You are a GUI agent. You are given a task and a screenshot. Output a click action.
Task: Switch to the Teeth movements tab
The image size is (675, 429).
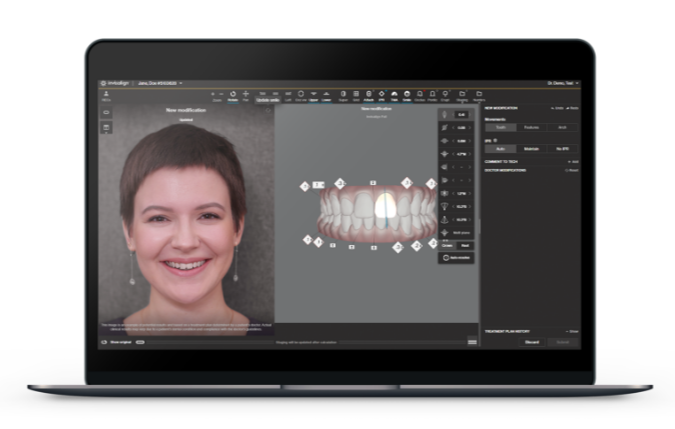click(x=501, y=127)
